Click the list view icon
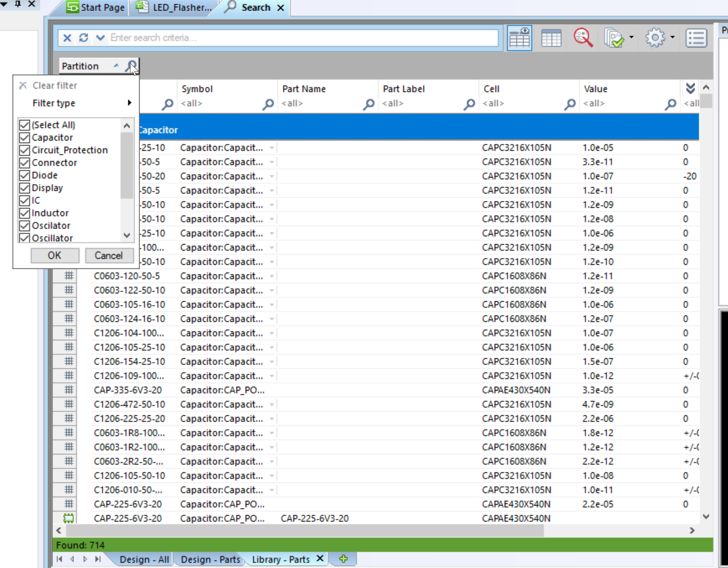This screenshot has height=568, width=728. 696,38
